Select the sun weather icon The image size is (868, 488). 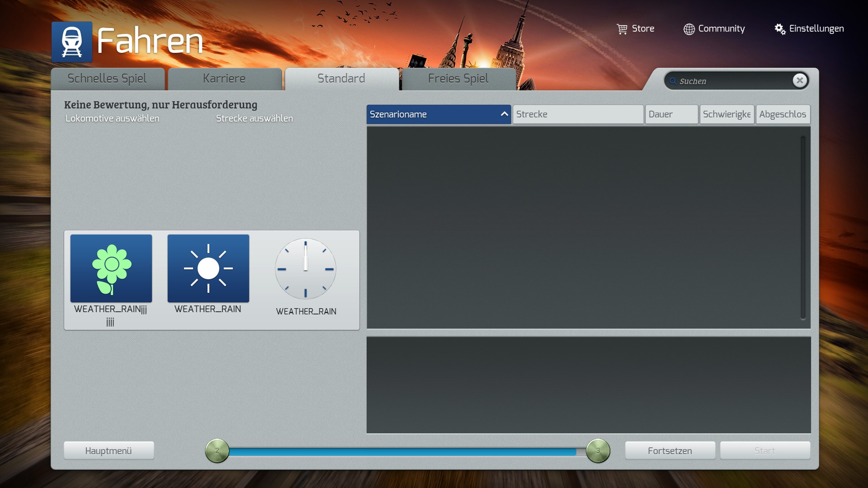pos(208,268)
